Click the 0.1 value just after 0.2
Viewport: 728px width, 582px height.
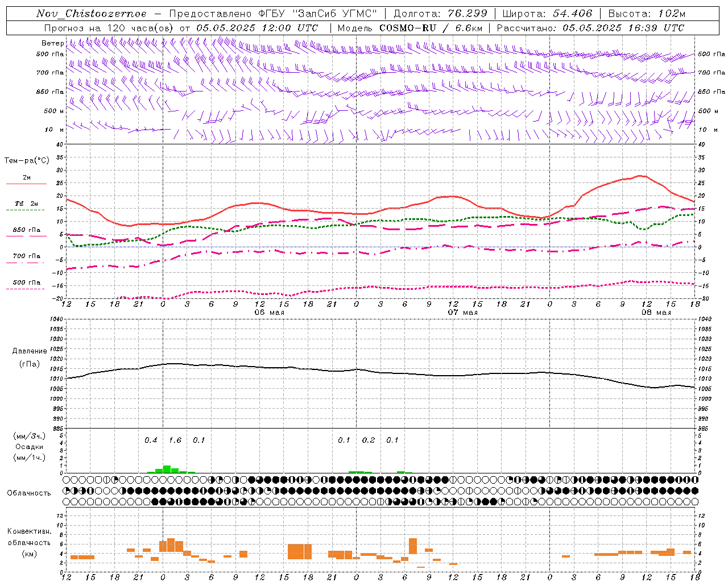coord(392,440)
